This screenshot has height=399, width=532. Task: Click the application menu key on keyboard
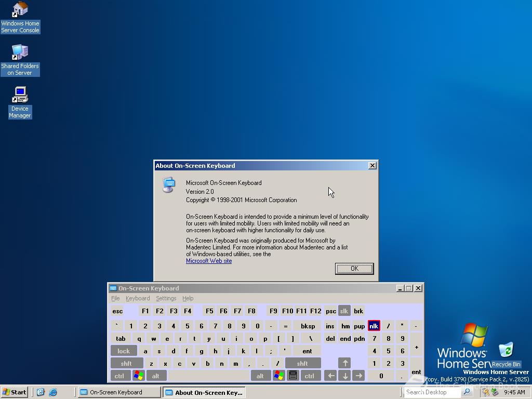pyautogui.click(x=293, y=376)
